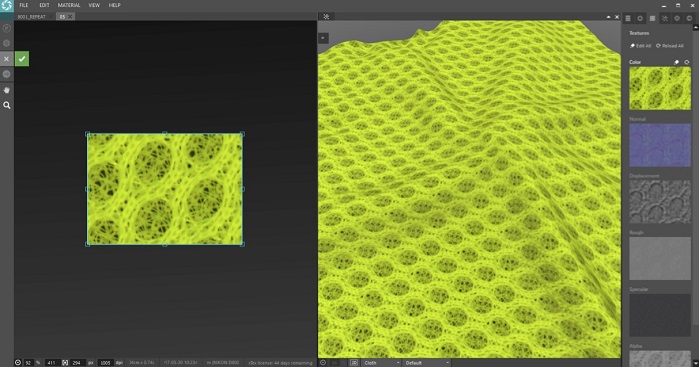Viewport: 699px width, 367px height.
Task: Click the top circular tool in left toolbar
Action: tap(6, 28)
